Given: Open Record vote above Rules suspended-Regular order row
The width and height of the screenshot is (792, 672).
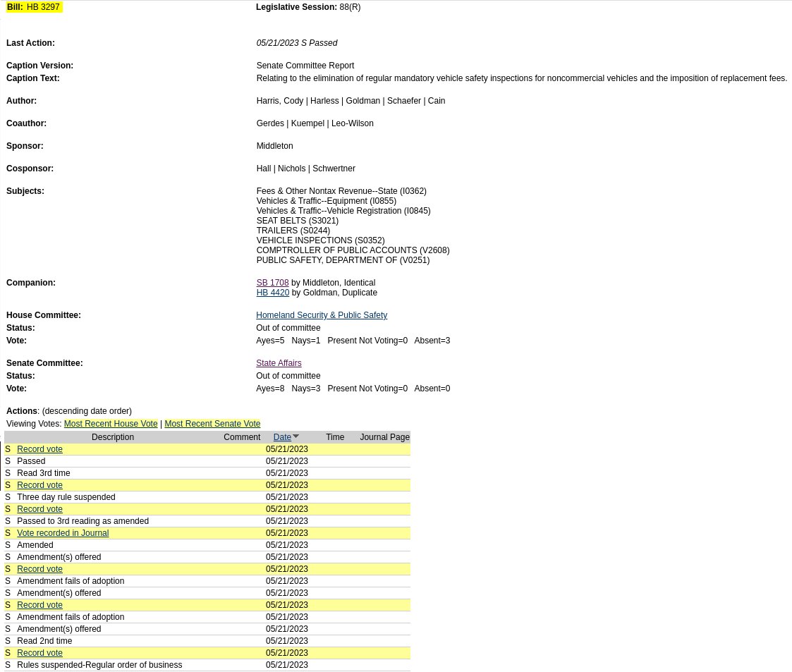Looking at the screenshot, I should click(x=39, y=653).
